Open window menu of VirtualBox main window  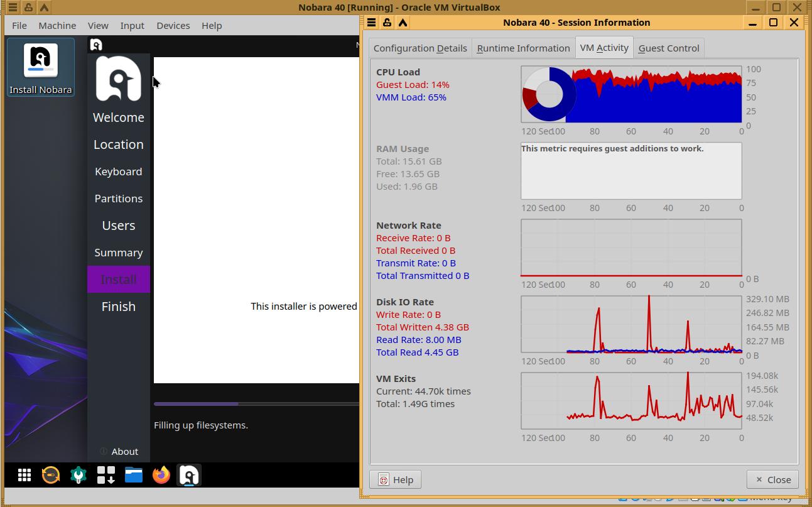13,8
